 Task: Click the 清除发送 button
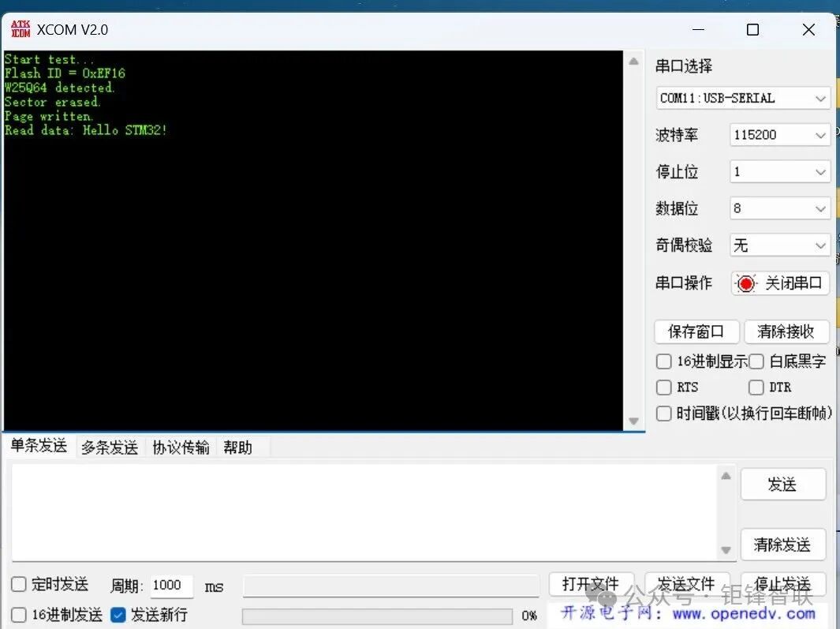(x=782, y=545)
